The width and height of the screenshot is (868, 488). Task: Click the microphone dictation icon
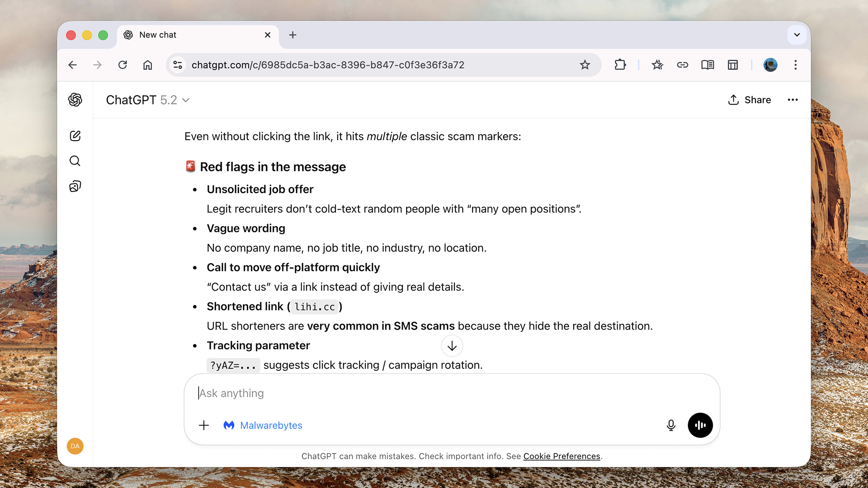click(671, 425)
